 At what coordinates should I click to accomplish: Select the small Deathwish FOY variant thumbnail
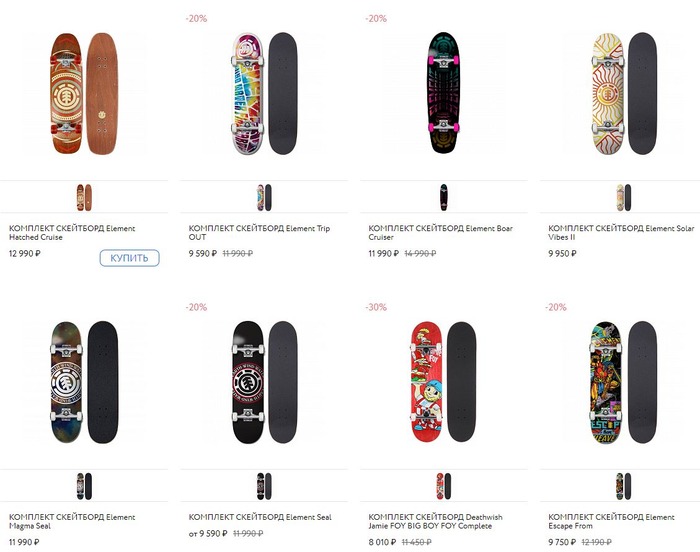click(443, 487)
